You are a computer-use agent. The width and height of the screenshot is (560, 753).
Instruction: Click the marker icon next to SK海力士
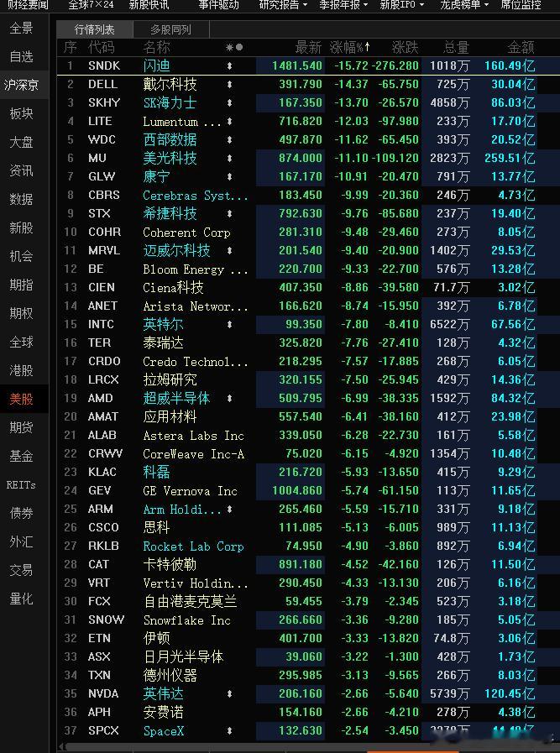click(229, 102)
